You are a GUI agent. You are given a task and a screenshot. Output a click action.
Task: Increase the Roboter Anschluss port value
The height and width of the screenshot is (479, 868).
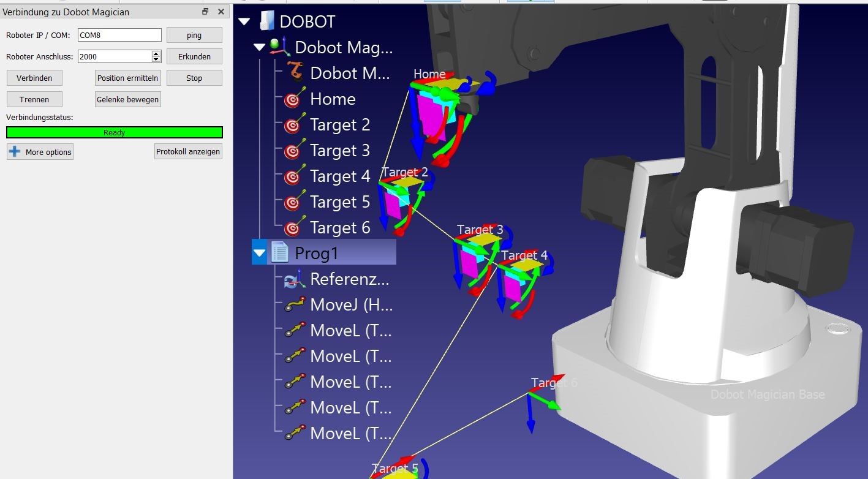click(x=156, y=53)
